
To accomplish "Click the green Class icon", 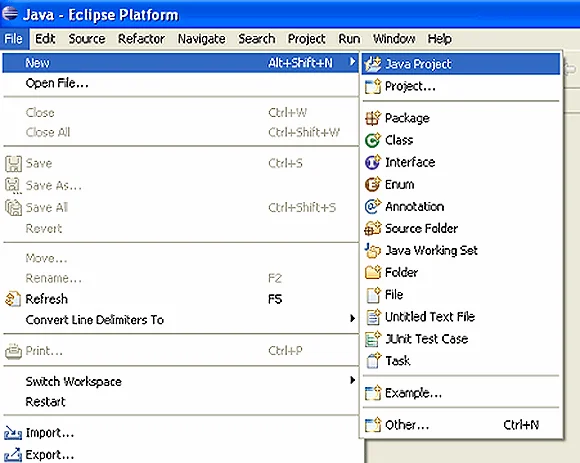I will [x=372, y=140].
